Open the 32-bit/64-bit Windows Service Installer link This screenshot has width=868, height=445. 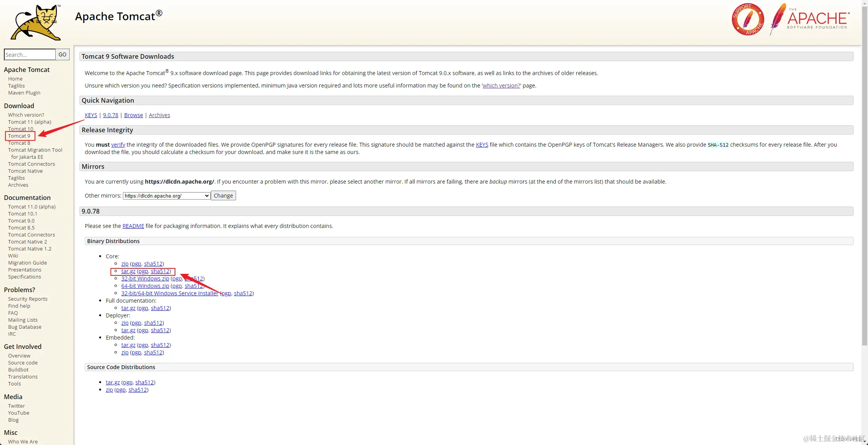(170, 293)
